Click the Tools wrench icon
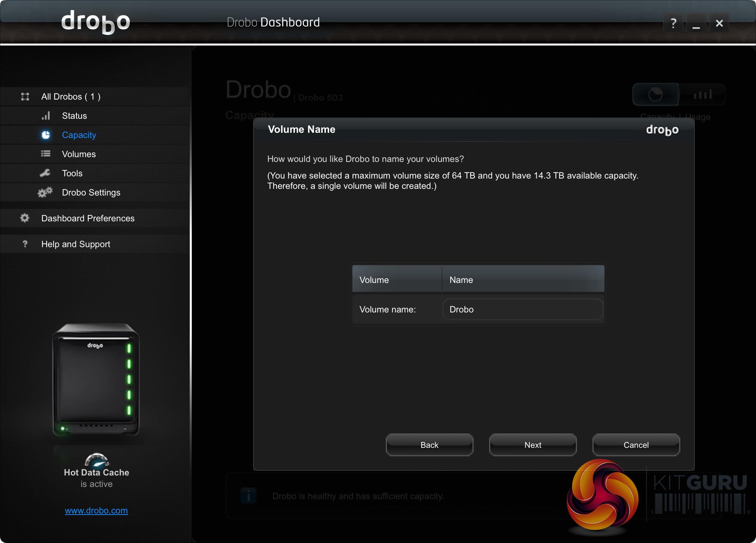 tap(45, 173)
